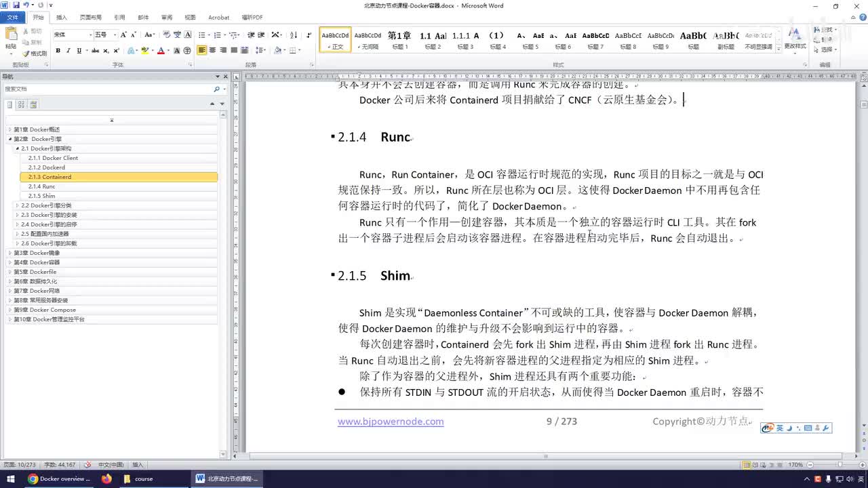The height and width of the screenshot is (488, 868).
Task: Show search results view in navigation
Action: tap(33, 104)
